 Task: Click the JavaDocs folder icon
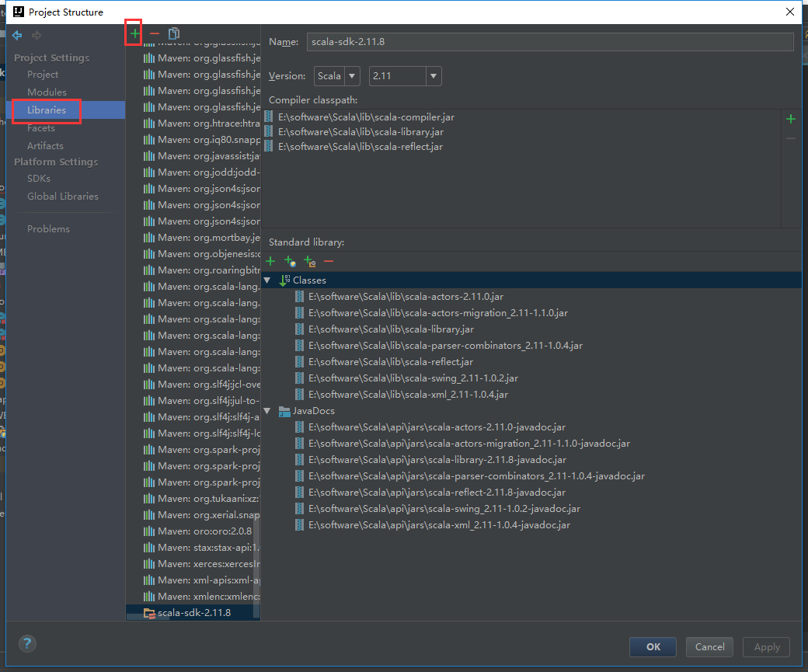click(284, 411)
